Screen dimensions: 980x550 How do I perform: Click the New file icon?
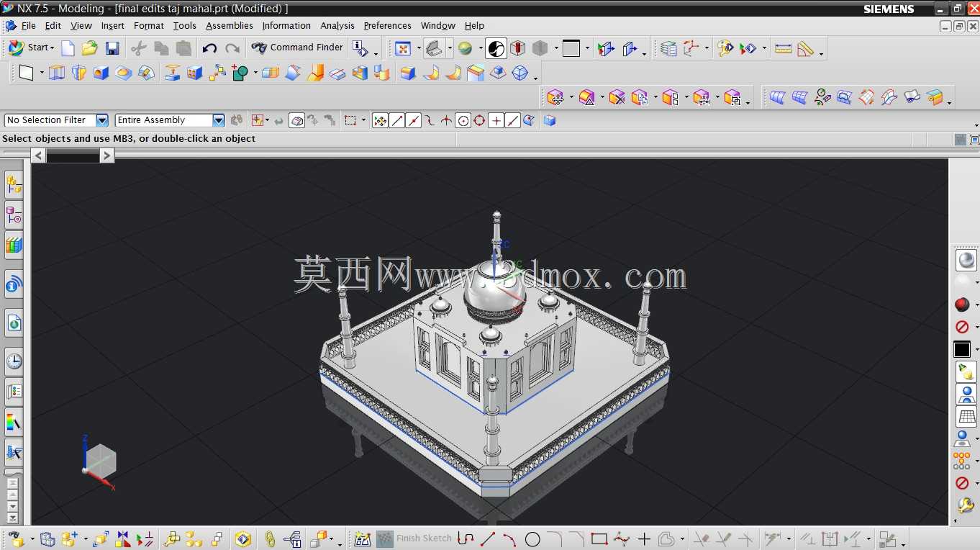pyautogui.click(x=68, y=48)
